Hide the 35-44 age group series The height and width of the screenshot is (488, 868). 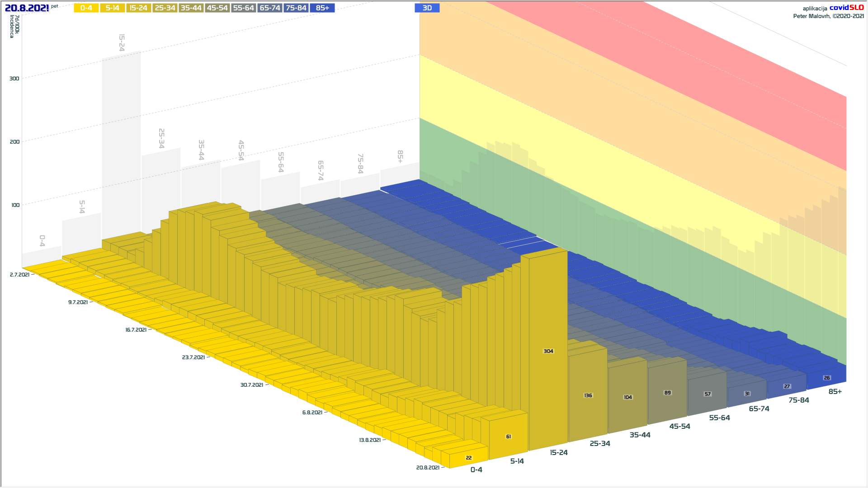coord(191,8)
